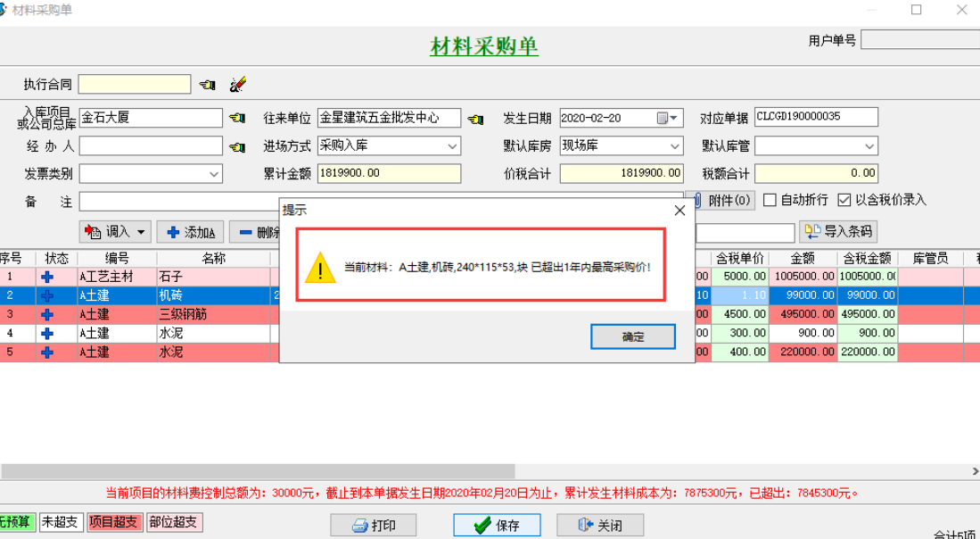Open the 入库项目 lookup hand icon

point(235,117)
